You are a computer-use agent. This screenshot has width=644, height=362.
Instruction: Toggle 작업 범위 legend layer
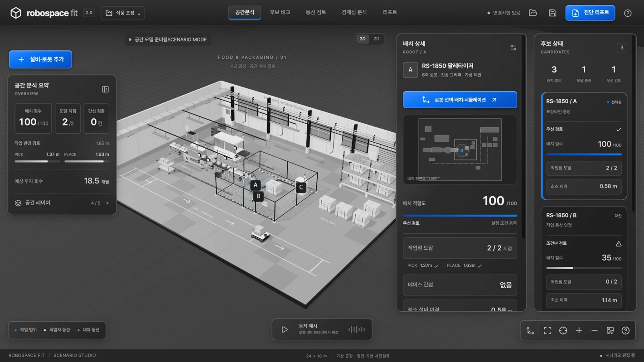25,330
